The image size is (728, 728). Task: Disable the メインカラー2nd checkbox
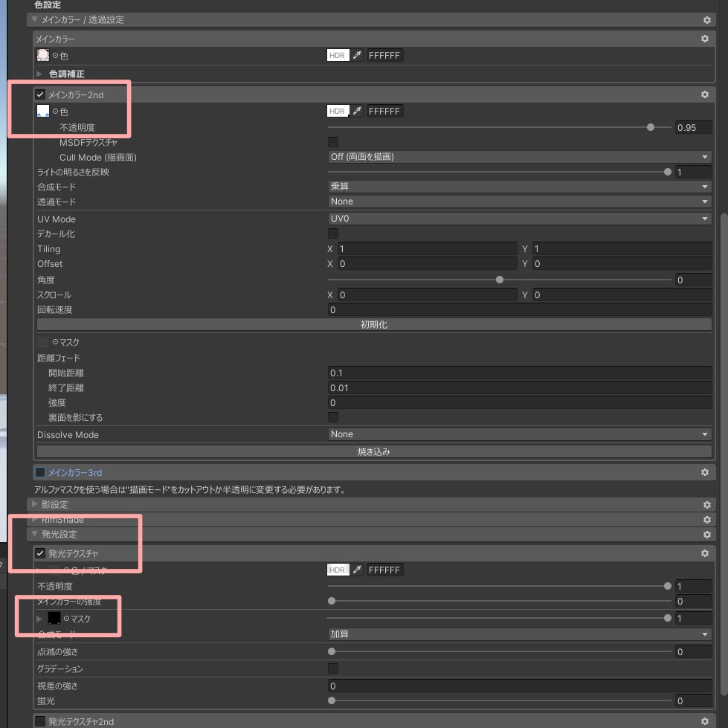(40, 94)
